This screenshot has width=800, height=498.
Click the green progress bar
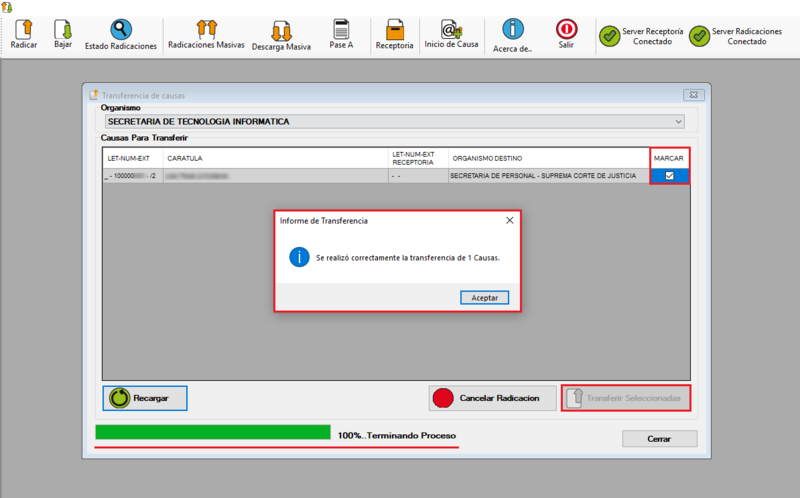213,432
